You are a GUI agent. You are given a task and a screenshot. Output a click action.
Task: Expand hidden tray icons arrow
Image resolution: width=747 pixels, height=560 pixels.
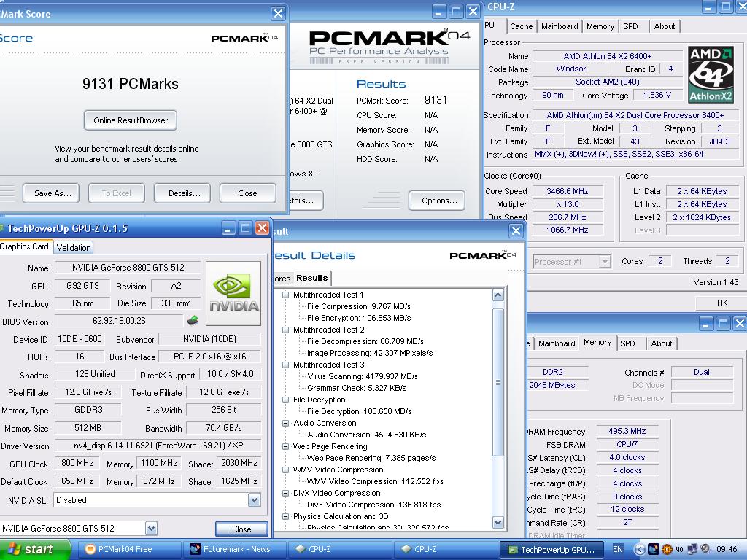[x=640, y=549]
